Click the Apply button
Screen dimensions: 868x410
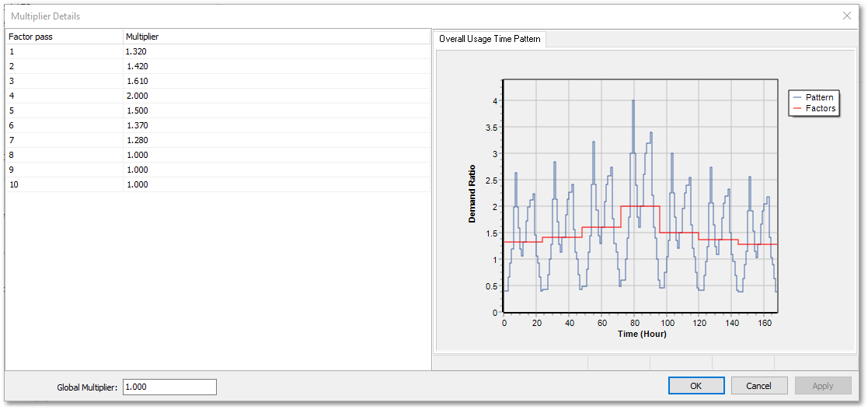point(823,386)
